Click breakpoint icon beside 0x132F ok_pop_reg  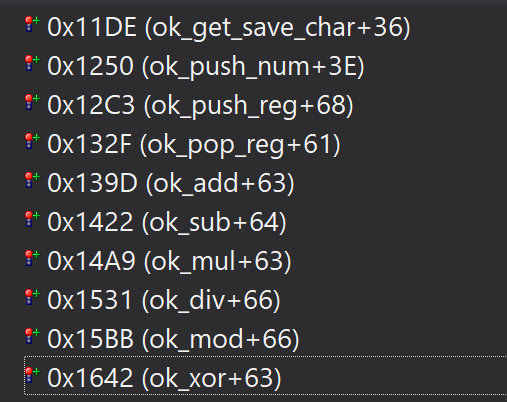tap(33, 142)
